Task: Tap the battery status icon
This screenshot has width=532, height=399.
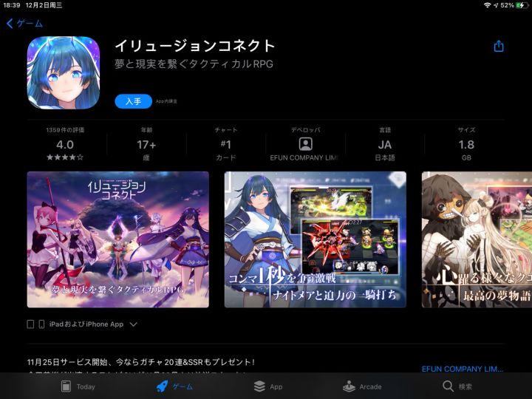Action: click(x=522, y=5)
